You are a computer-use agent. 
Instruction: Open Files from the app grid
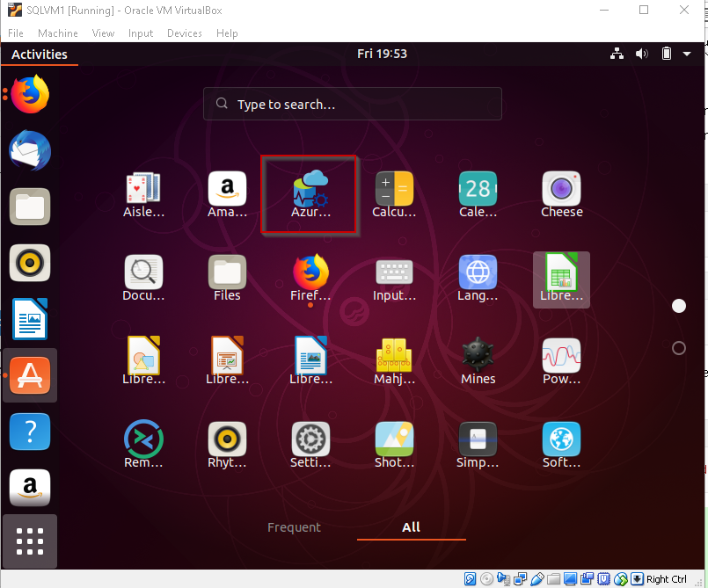pyautogui.click(x=227, y=279)
